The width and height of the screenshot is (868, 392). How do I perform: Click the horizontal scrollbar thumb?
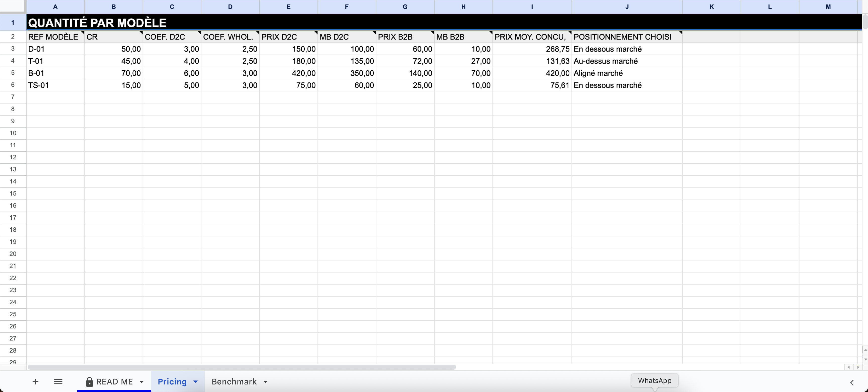pyautogui.click(x=241, y=367)
